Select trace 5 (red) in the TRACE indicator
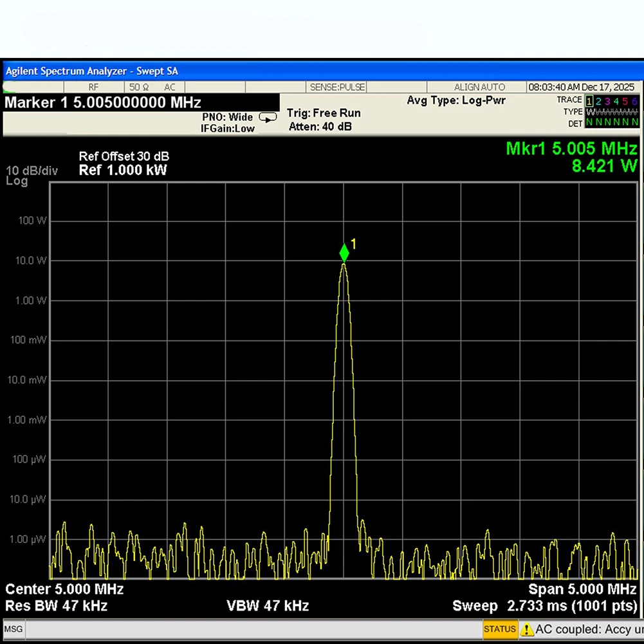Screen dimensions: 644x644 625,100
